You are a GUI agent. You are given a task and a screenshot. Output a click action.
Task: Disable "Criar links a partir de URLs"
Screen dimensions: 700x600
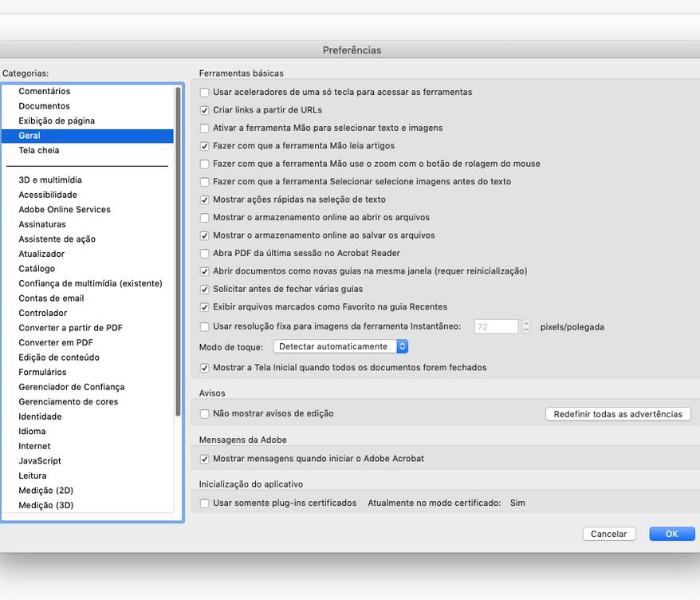(x=205, y=110)
